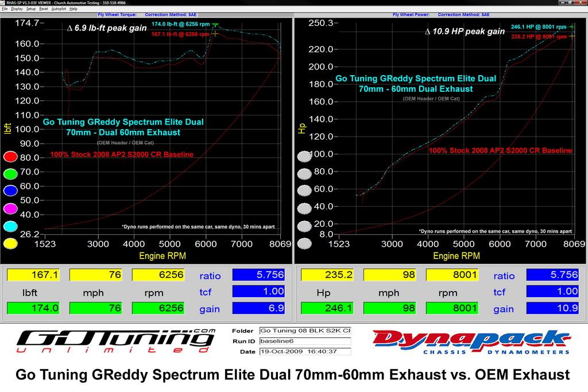The width and height of the screenshot is (588, 392).
Task: Open the File menu
Action: (x=5, y=9)
